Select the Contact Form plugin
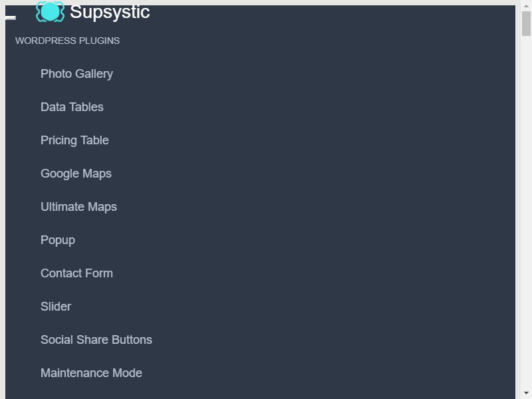The width and height of the screenshot is (532, 399). click(76, 273)
